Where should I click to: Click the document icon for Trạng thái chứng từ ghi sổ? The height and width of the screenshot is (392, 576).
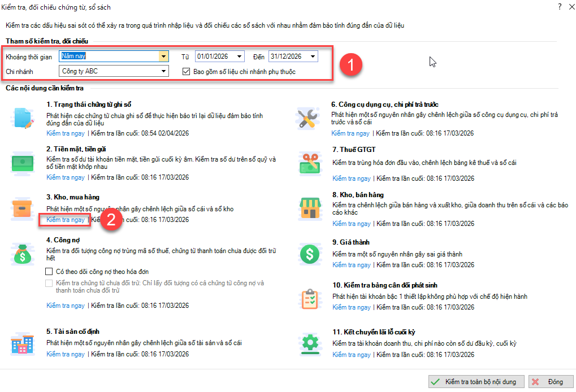23,118
